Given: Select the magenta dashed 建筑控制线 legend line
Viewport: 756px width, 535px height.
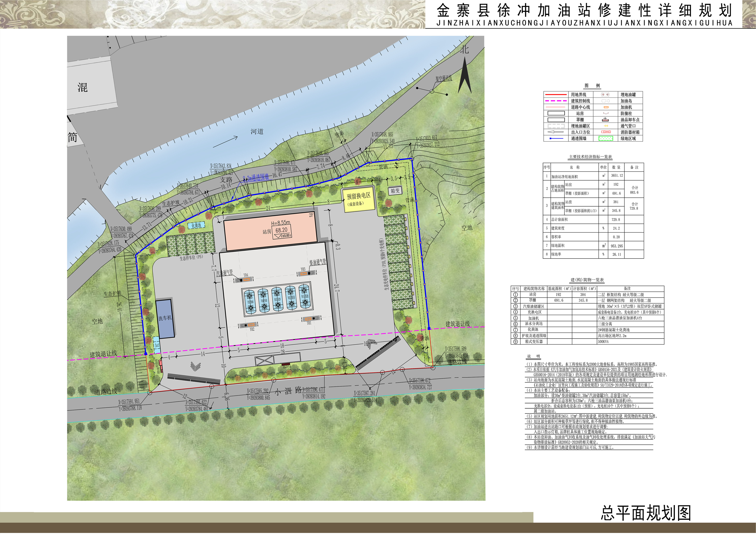Looking at the screenshot, I should pos(556,101).
